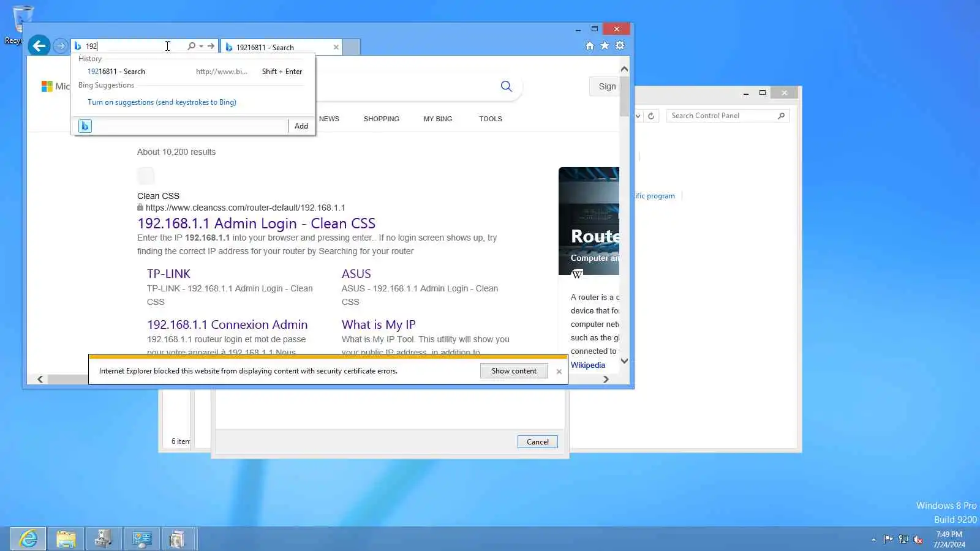Viewport: 980px width, 551px height.
Task: Open Internet Explorer from the taskbar
Action: pos(28,539)
